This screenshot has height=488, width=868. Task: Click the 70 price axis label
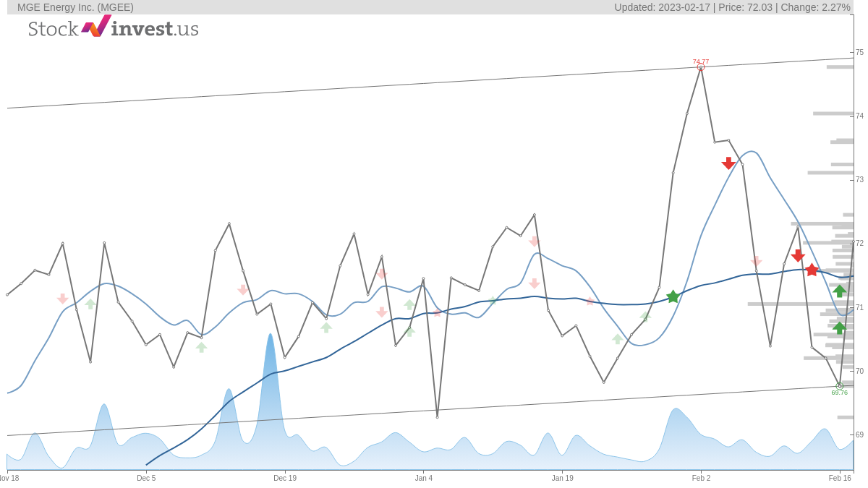click(859, 371)
